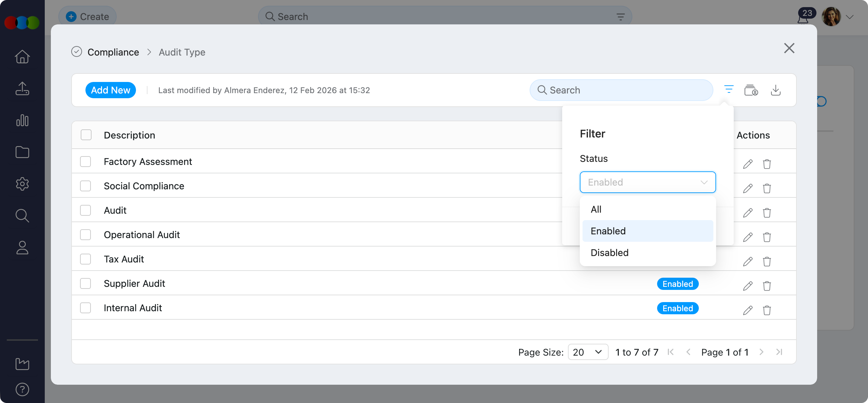Image resolution: width=868 pixels, height=403 pixels.
Task: Tick the Tax Audit checkbox
Action: tap(85, 259)
